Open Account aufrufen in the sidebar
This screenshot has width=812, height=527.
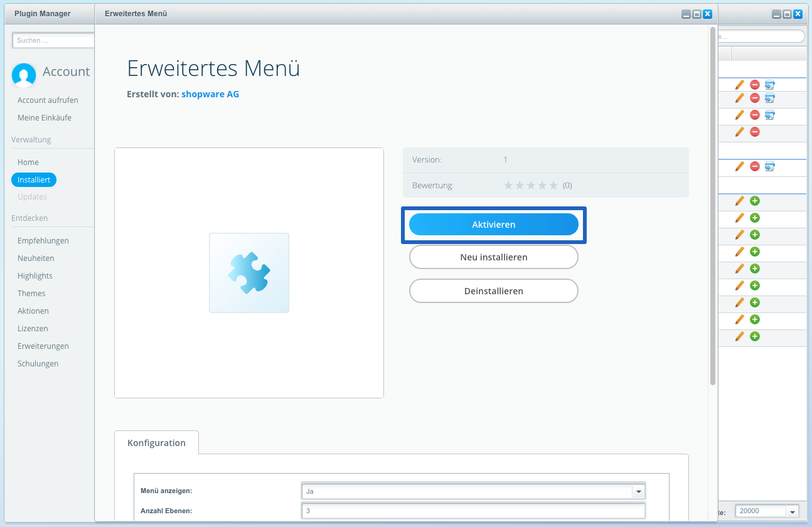pos(48,100)
